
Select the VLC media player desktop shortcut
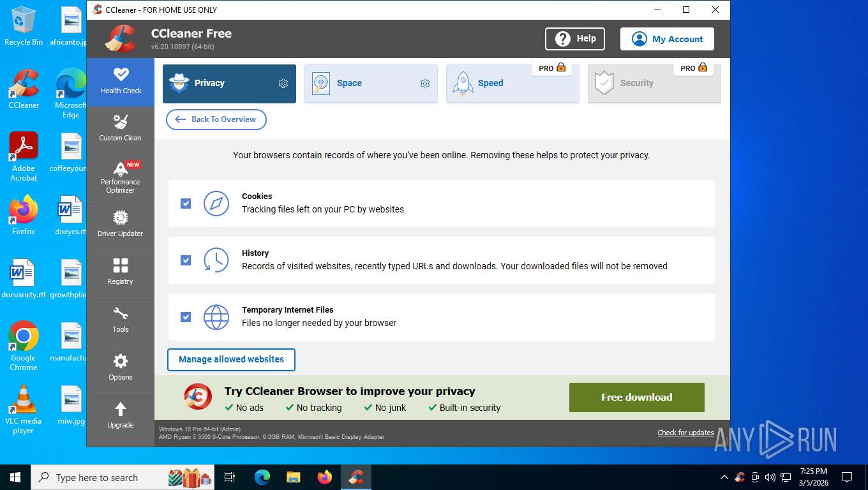click(24, 410)
